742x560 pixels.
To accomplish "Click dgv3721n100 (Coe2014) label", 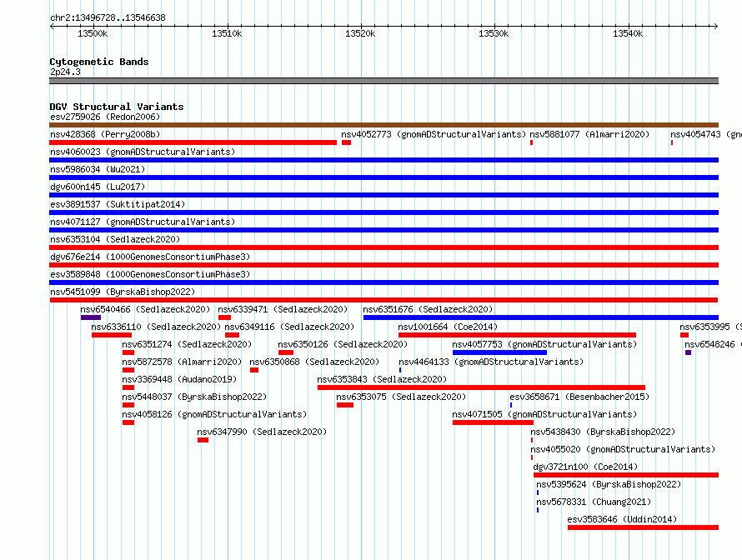I will [585, 467].
